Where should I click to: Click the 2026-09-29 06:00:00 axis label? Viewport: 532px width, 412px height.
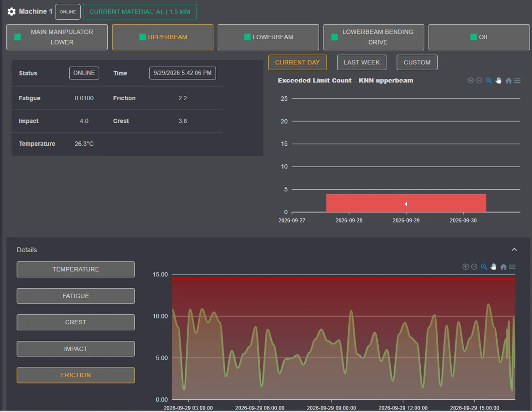pos(260,408)
